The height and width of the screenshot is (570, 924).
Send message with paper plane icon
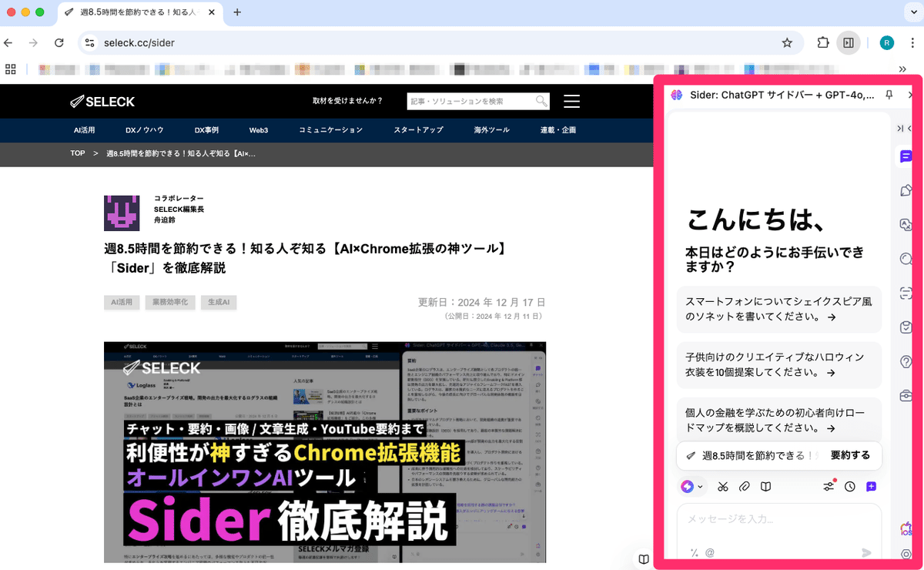[x=867, y=552]
